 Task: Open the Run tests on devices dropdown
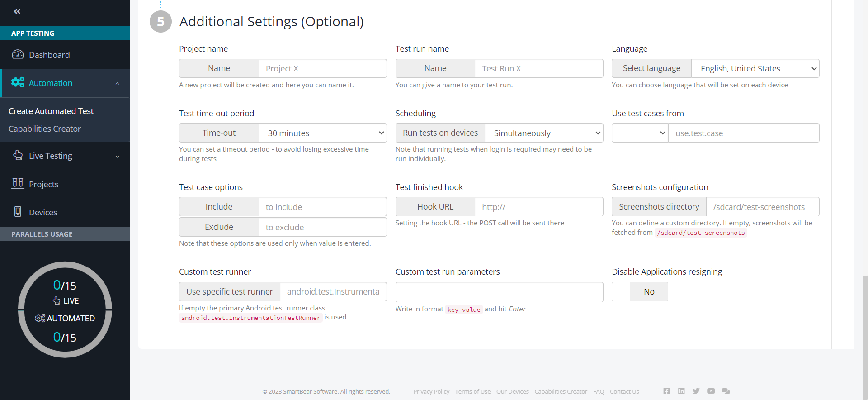(x=544, y=133)
